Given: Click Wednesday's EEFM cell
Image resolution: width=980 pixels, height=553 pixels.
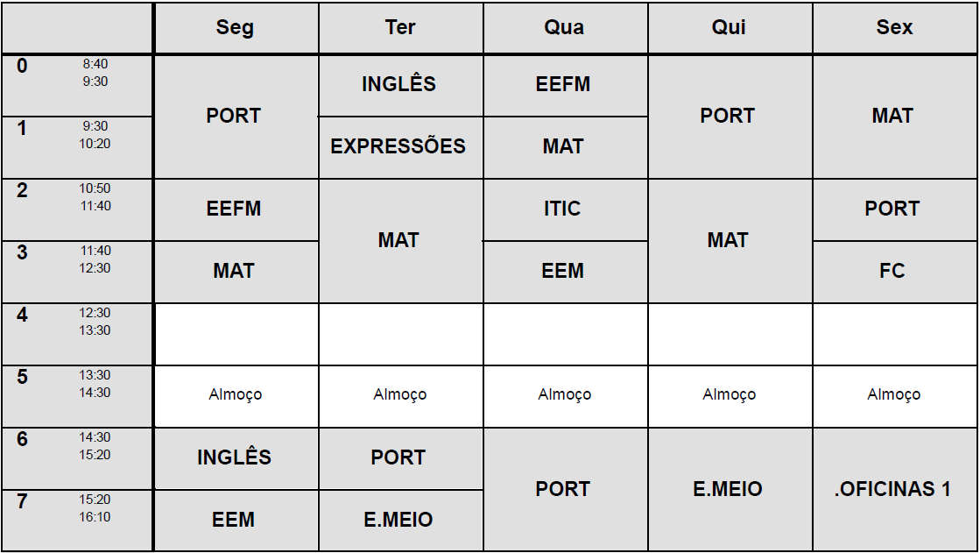Looking at the screenshot, I should pos(563,84).
